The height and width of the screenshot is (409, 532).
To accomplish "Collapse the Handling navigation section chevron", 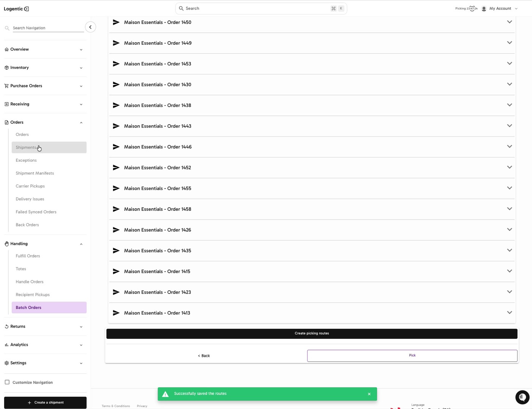I will (x=81, y=244).
